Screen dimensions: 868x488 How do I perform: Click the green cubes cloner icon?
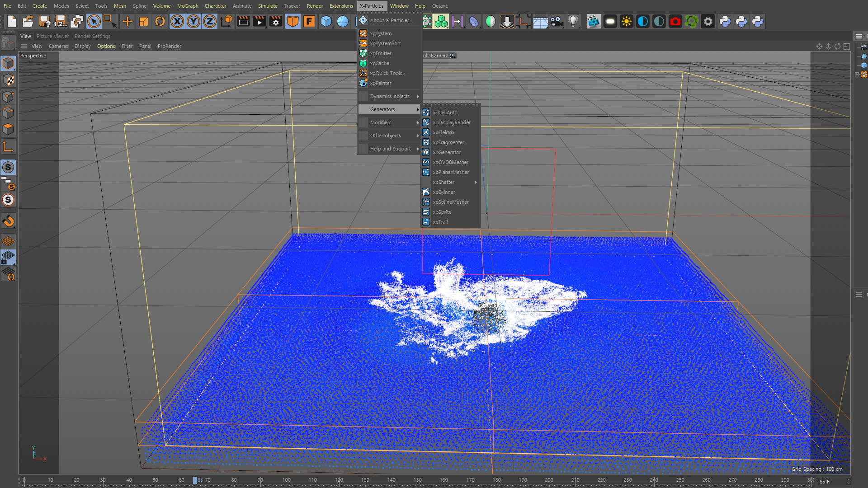point(441,21)
